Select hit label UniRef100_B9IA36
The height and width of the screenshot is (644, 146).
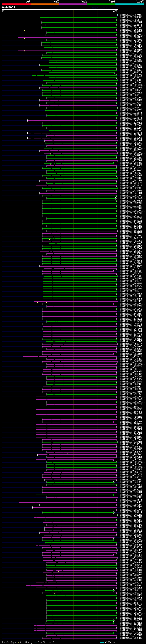pos(131,55)
